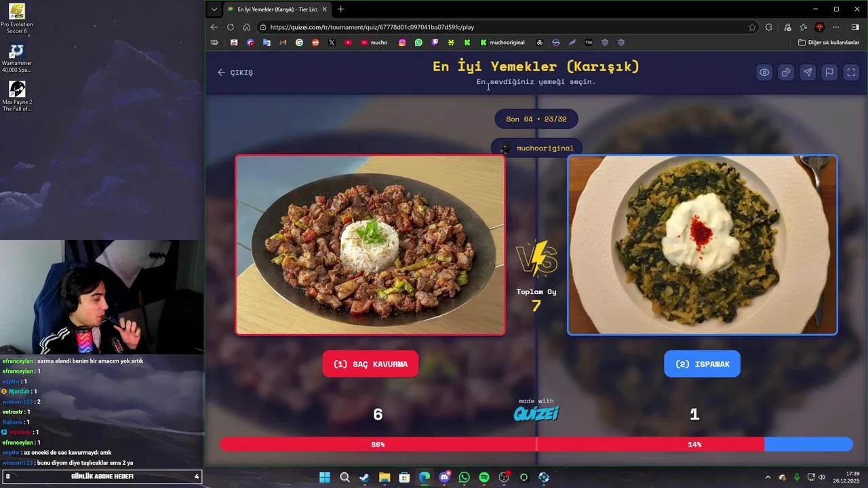Click the share paper-plane icon in quiz header

click(x=808, y=73)
